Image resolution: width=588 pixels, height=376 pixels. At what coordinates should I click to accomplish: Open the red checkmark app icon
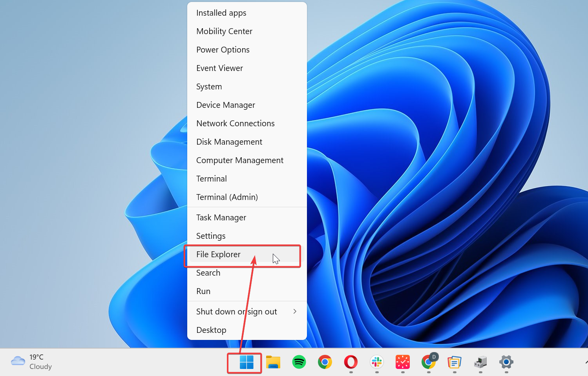pos(403,362)
